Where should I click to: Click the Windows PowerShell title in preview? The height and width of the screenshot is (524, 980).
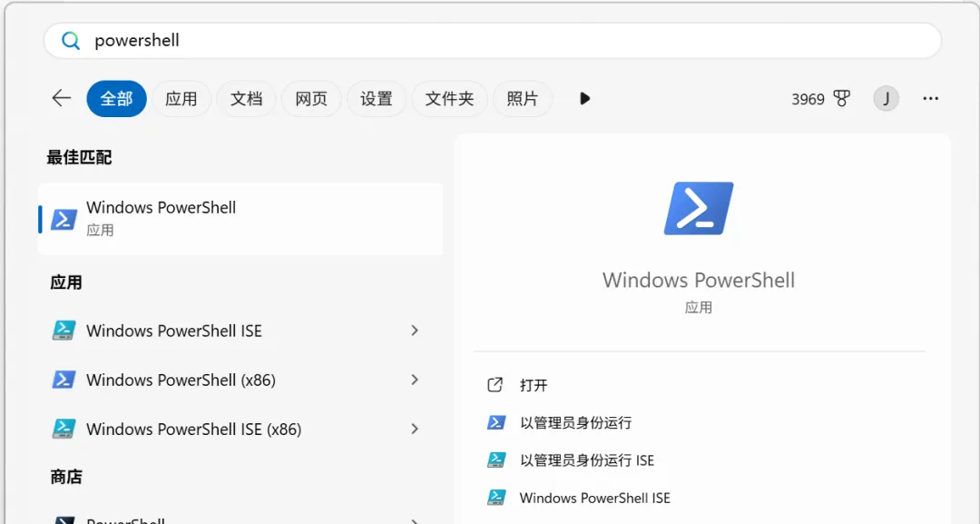pos(699,280)
